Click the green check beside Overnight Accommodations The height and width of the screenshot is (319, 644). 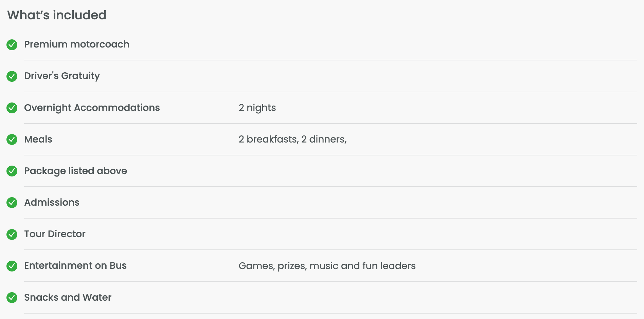pos(12,108)
